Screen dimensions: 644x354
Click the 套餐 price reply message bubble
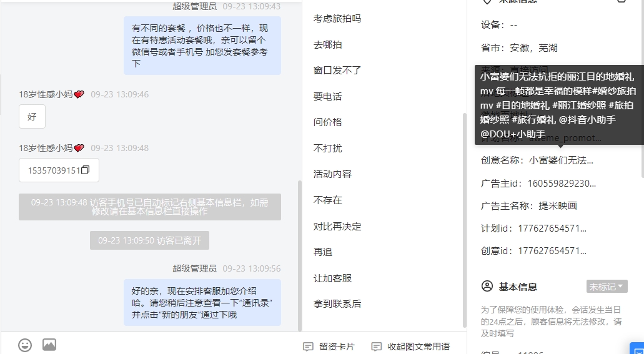click(x=202, y=46)
